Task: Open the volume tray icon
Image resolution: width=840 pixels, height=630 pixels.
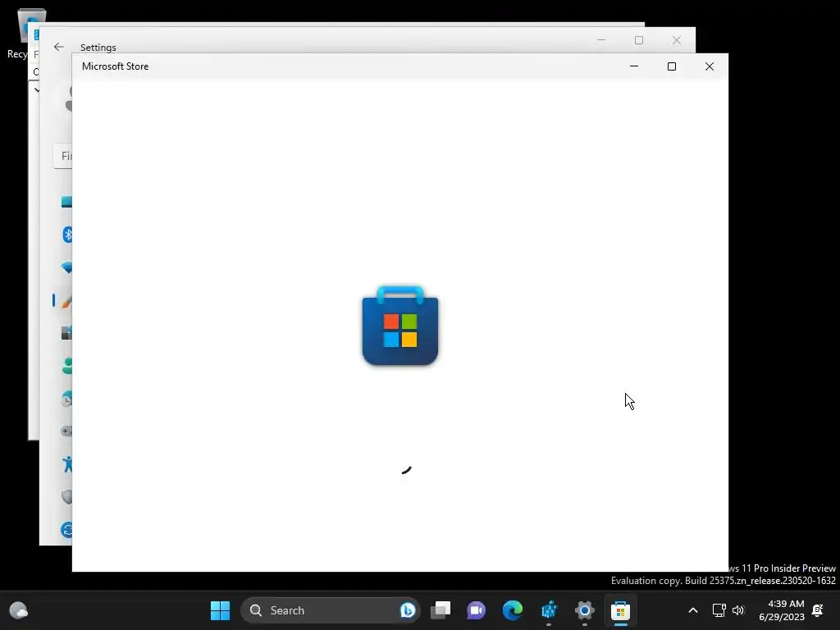Action: tap(738, 610)
